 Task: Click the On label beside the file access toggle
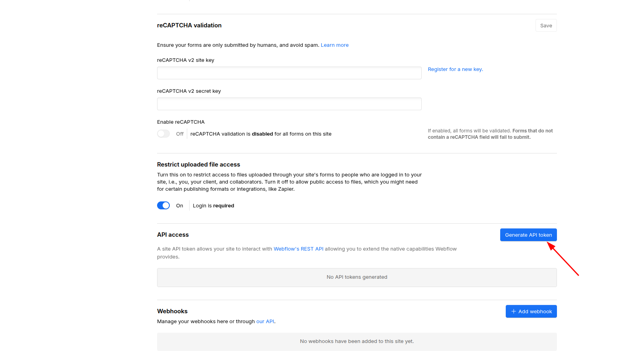pyautogui.click(x=179, y=206)
